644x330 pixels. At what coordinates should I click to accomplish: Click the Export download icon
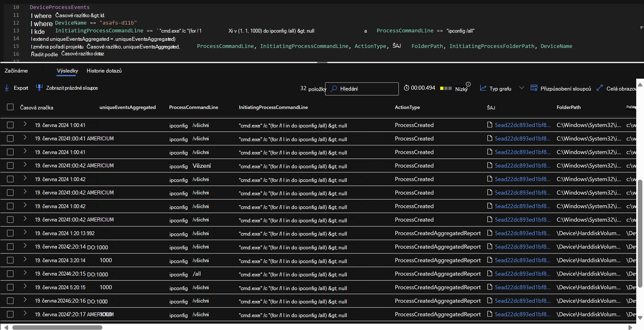point(7,88)
